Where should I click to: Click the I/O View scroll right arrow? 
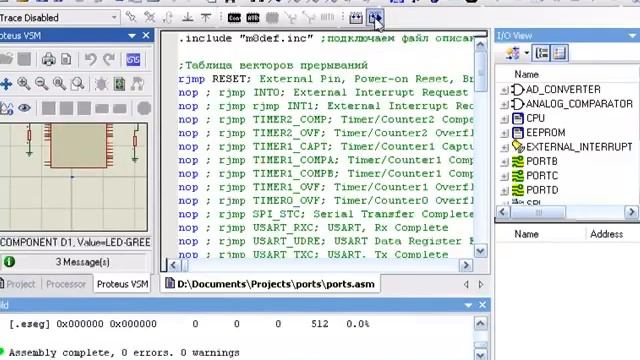pyautogui.click(x=631, y=212)
